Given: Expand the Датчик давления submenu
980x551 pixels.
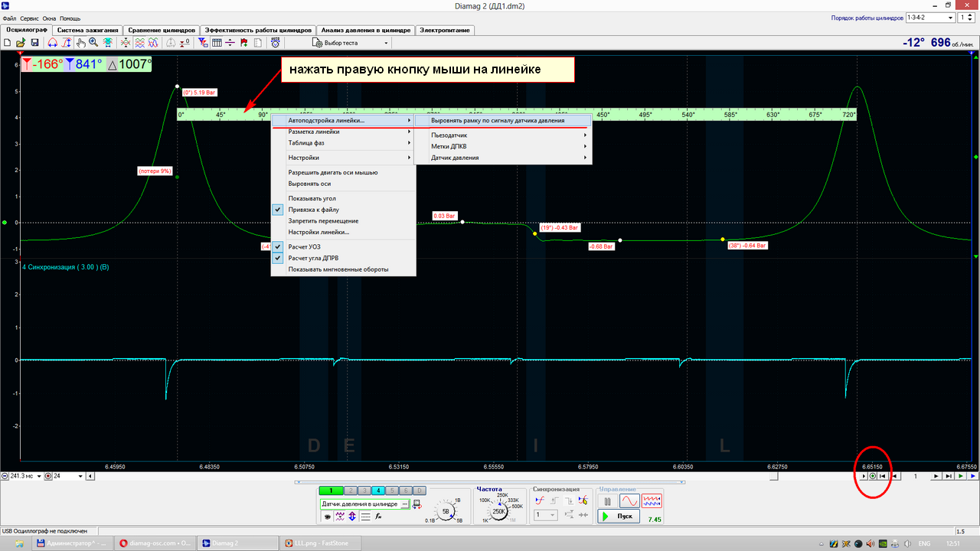Looking at the screenshot, I should coord(504,158).
